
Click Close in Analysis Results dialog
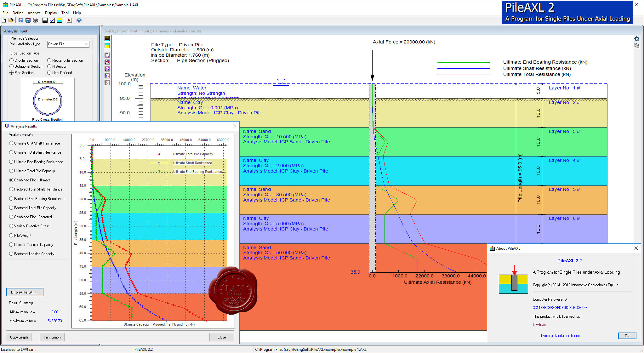tap(222, 337)
